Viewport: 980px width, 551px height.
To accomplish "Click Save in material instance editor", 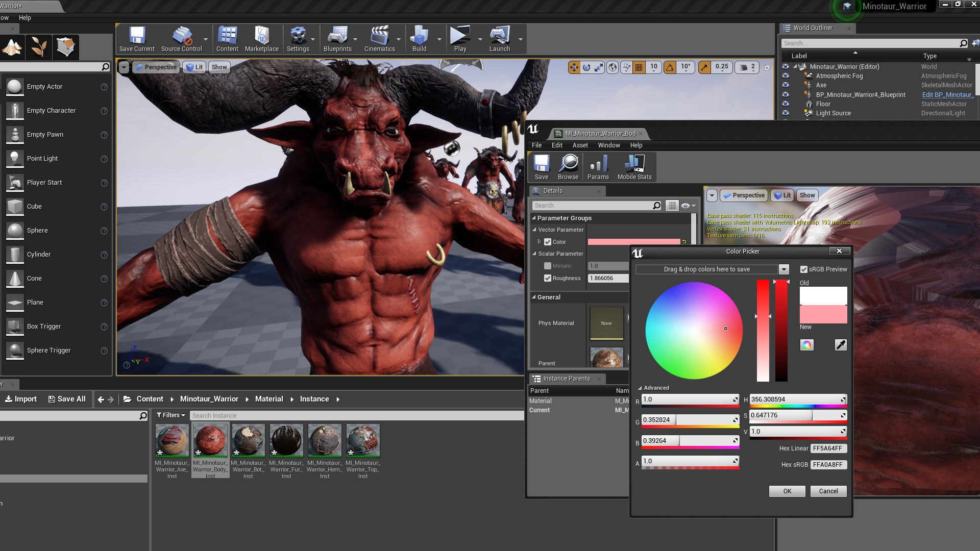I will pyautogui.click(x=542, y=167).
